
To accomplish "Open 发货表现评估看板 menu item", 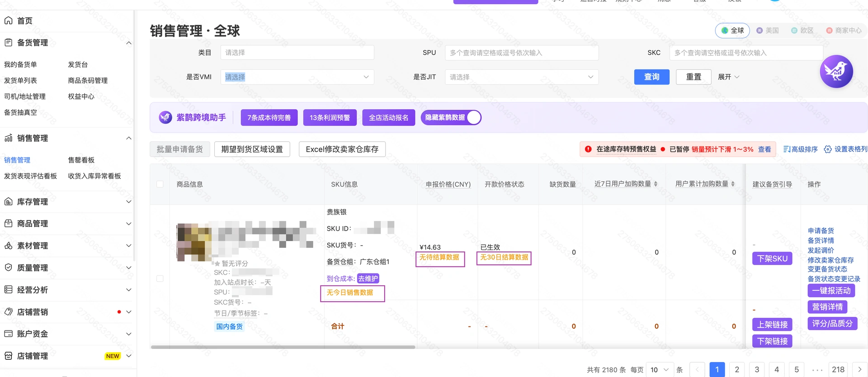I will (30, 176).
